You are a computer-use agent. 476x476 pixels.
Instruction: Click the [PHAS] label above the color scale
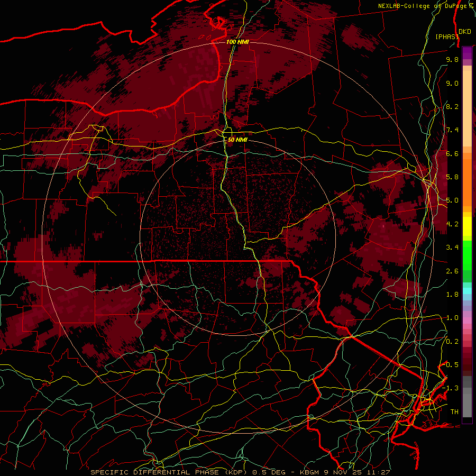point(447,36)
